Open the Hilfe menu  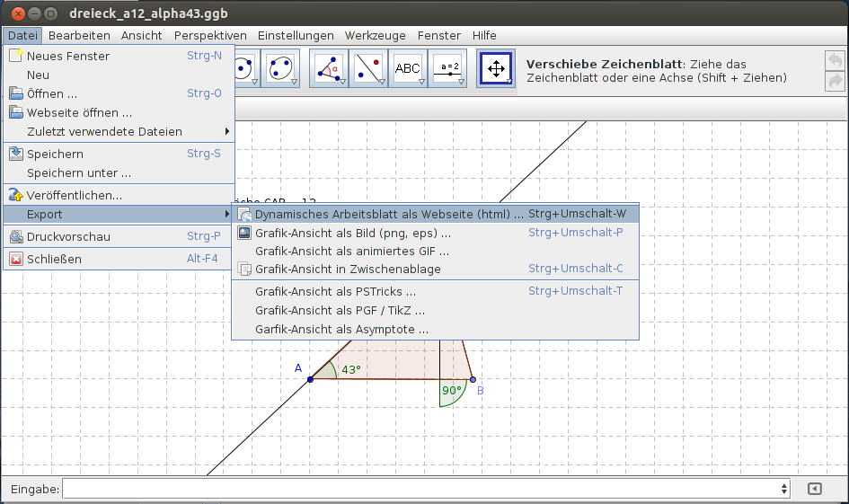tap(484, 35)
